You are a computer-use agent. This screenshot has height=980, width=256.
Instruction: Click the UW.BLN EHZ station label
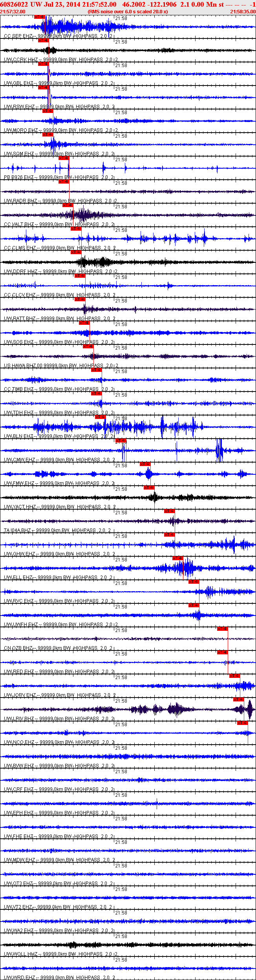tap(19, 436)
